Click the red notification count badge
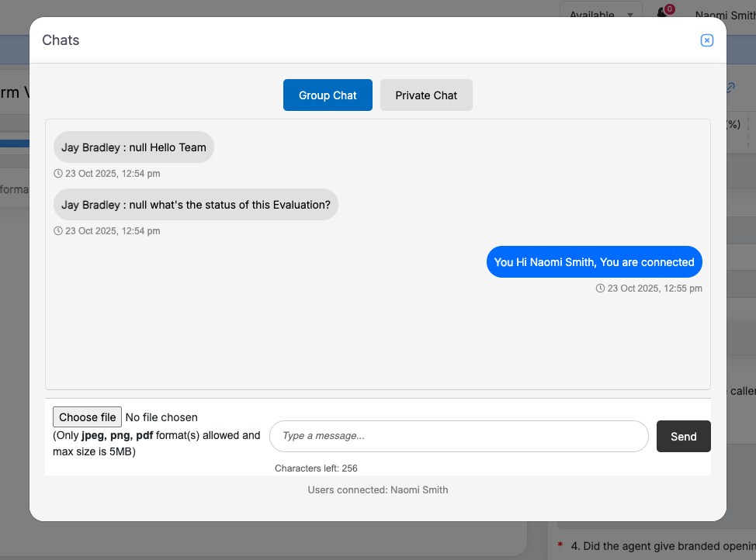This screenshot has width=756, height=560. point(670,9)
